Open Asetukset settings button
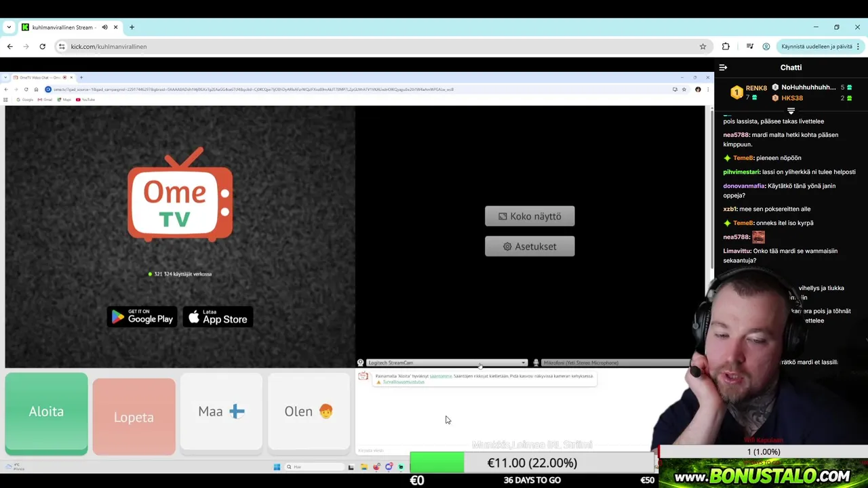The image size is (868, 488). [x=530, y=246]
